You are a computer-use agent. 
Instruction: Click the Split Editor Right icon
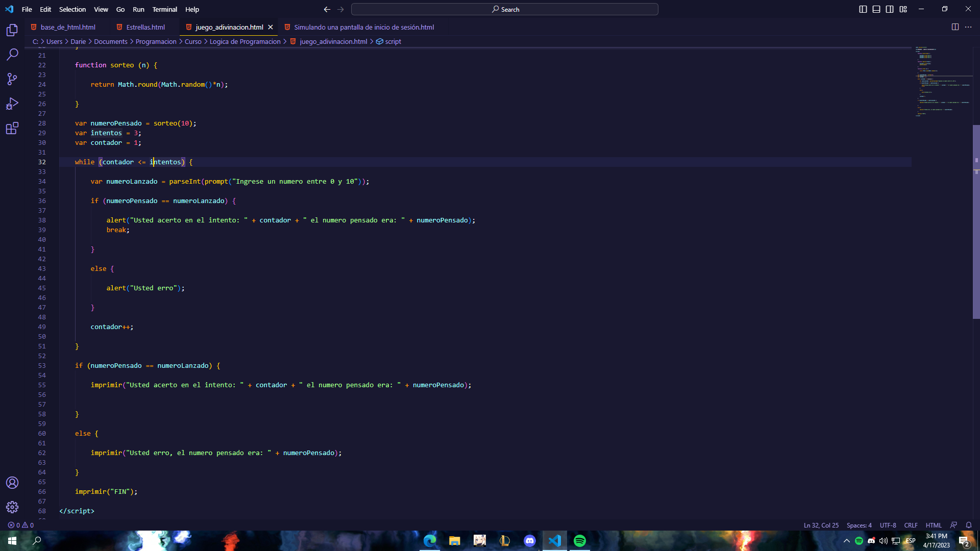pos(955,27)
